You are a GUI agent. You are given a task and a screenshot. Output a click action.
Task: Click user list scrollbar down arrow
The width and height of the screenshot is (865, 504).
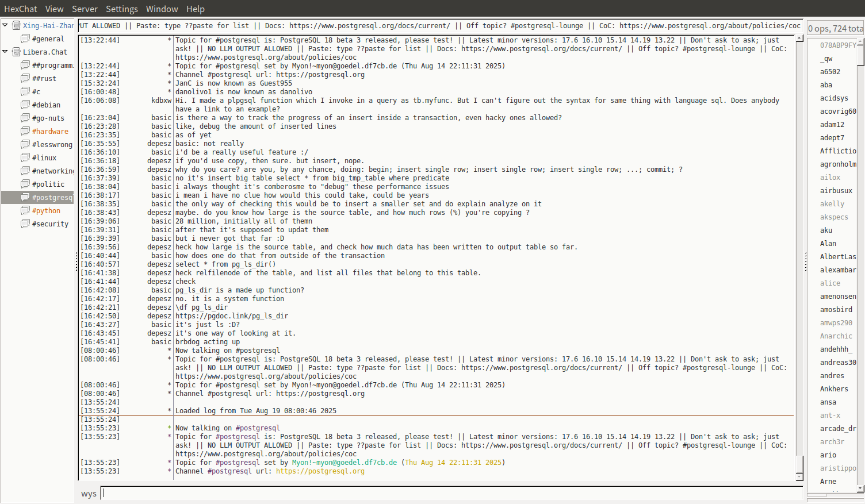pyautogui.click(x=860, y=488)
